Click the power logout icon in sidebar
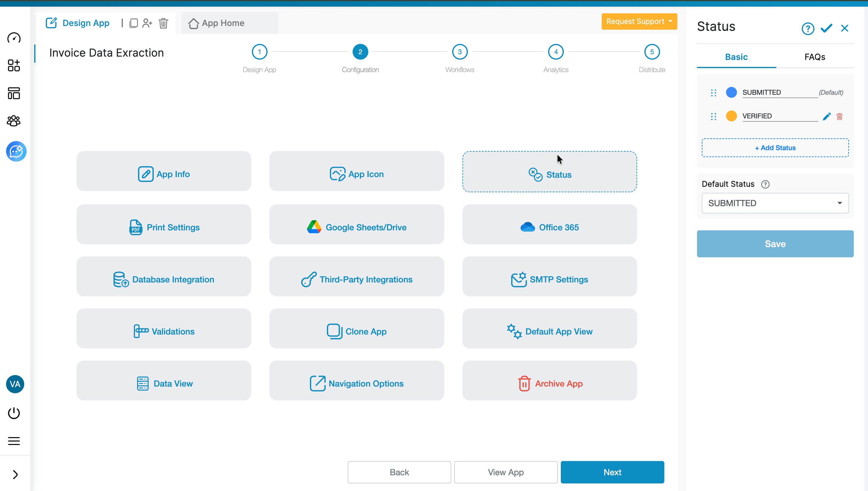868x491 pixels. [14, 413]
